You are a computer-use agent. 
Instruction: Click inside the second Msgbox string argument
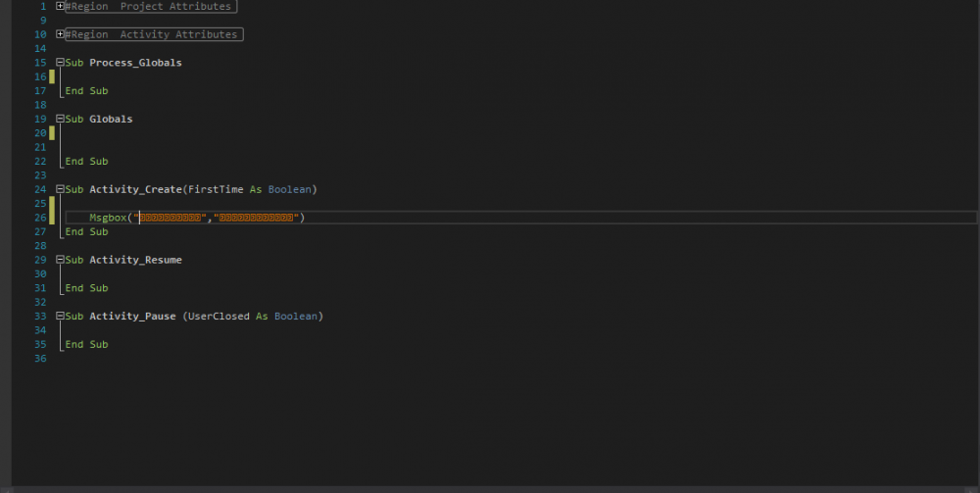click(x=255, y=218)
